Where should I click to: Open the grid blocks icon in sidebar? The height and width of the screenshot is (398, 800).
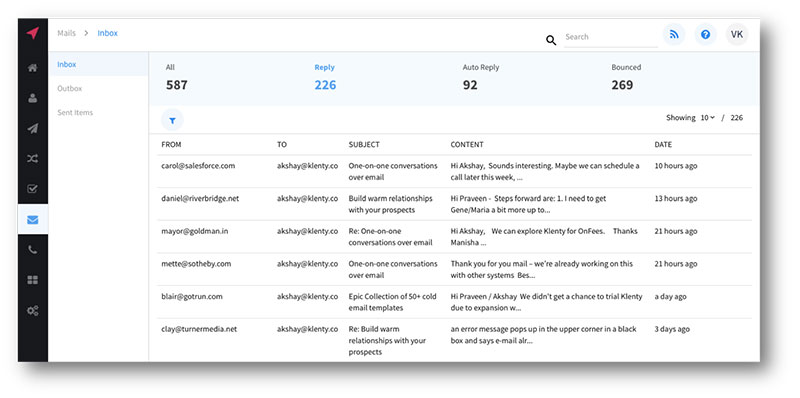click(x=33, y=280)
